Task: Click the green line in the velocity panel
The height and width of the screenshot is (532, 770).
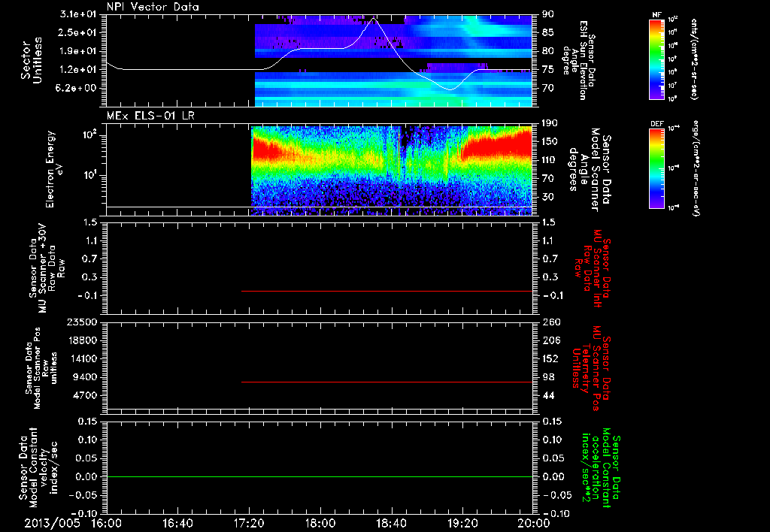Action: [320, 476]
